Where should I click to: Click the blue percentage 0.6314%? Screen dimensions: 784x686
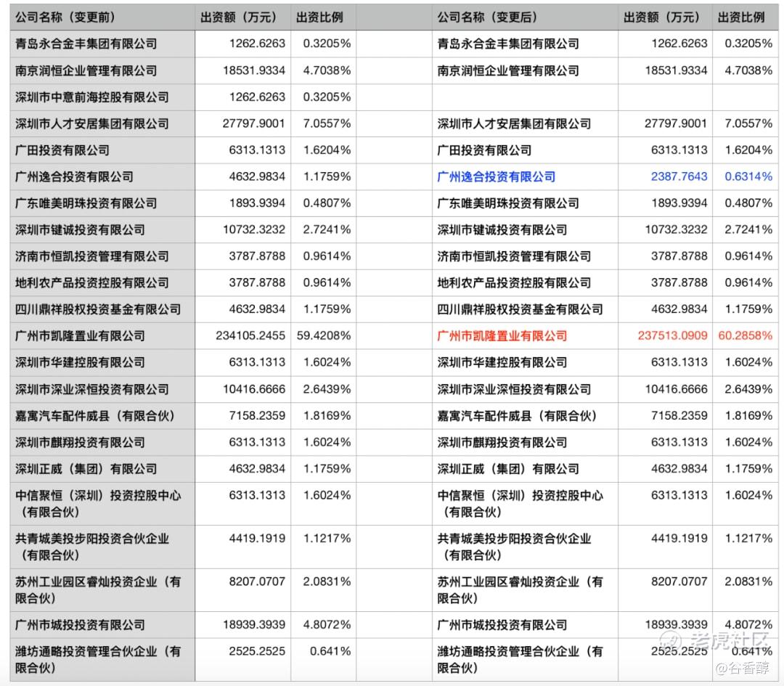coord(748,176)
